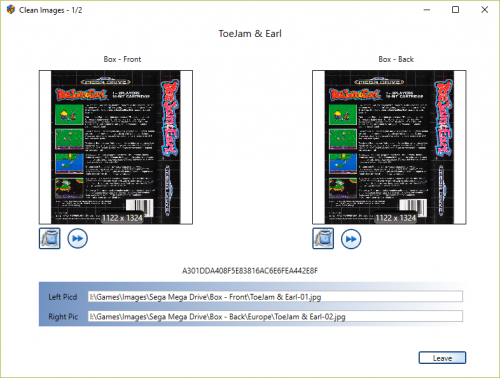Minimize the Clean Images window
Image resolution: width=500 pixels, height=378 pixels.
click(427, 10)
